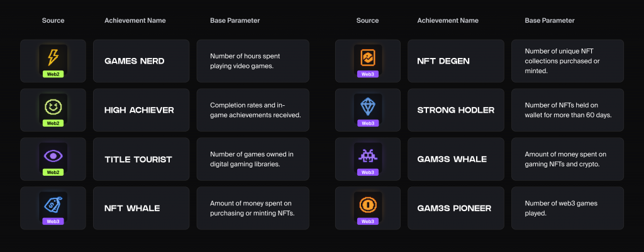
Task: Click the left Source column header
Action: point(53,21)
